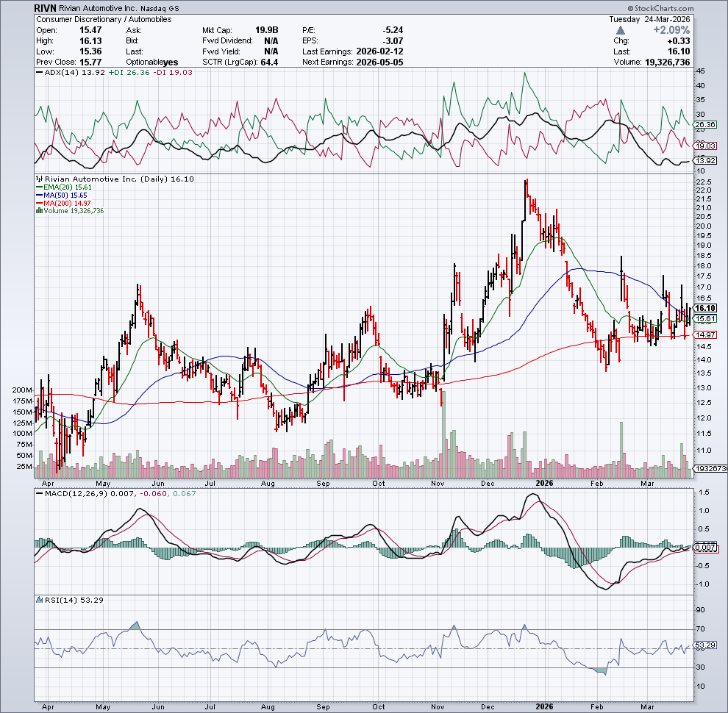Click the black ADX(14) line marker

(38, 73)
